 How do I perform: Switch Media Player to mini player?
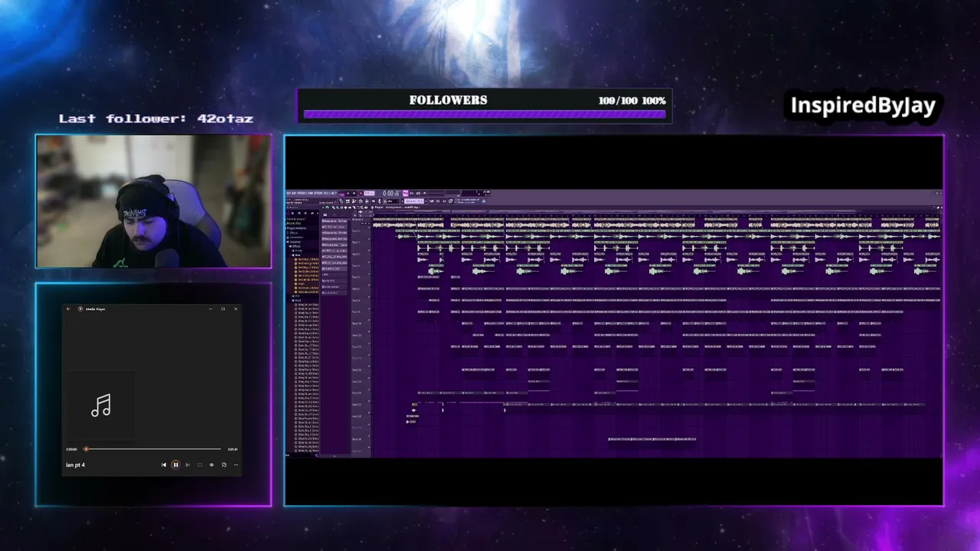pos(224,465)
